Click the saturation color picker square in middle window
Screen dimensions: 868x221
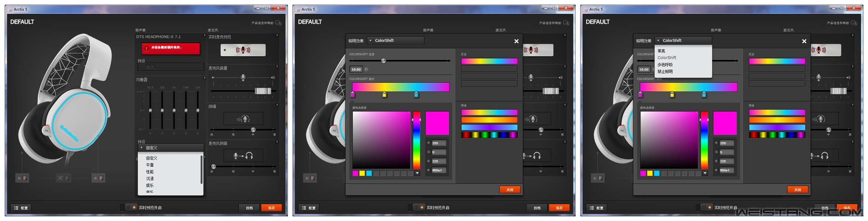coord(381,140)
